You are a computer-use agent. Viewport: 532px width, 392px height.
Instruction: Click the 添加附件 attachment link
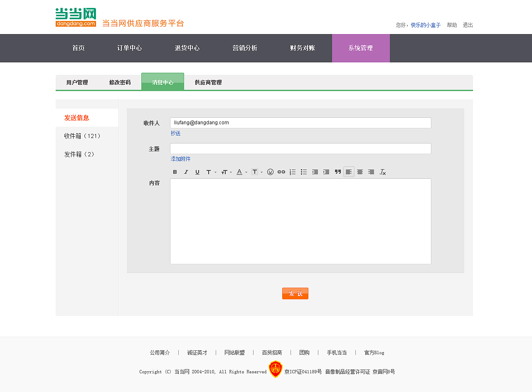(180, 158)
